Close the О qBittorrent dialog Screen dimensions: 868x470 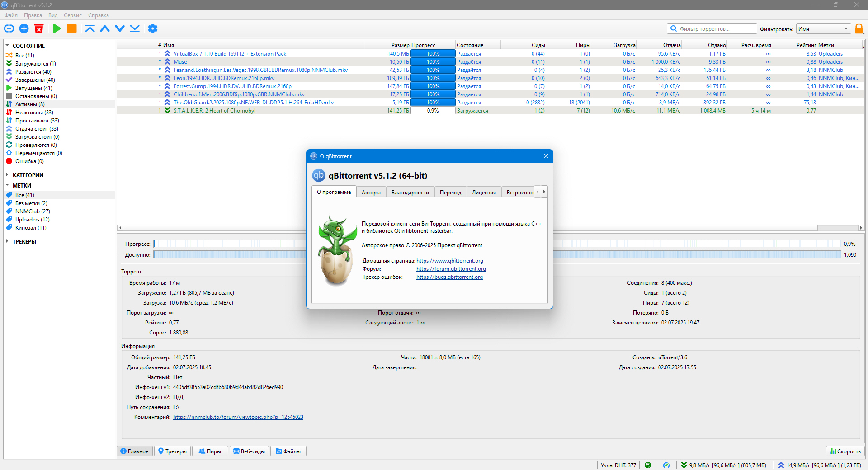click(x=546, y=156)
